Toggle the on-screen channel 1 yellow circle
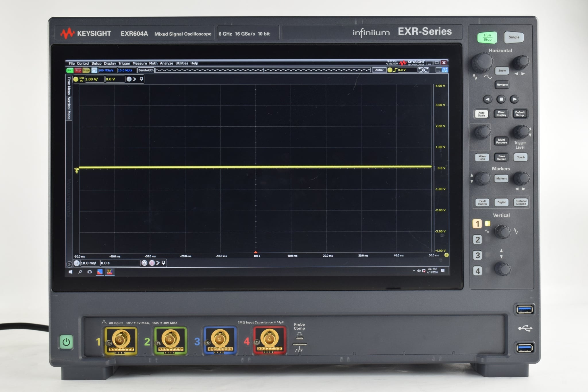 point(76,79)
